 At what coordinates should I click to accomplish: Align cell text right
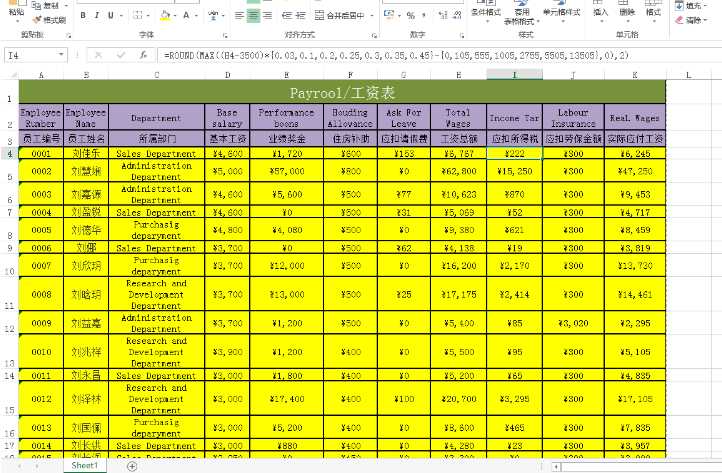click(x=267, y=16)
